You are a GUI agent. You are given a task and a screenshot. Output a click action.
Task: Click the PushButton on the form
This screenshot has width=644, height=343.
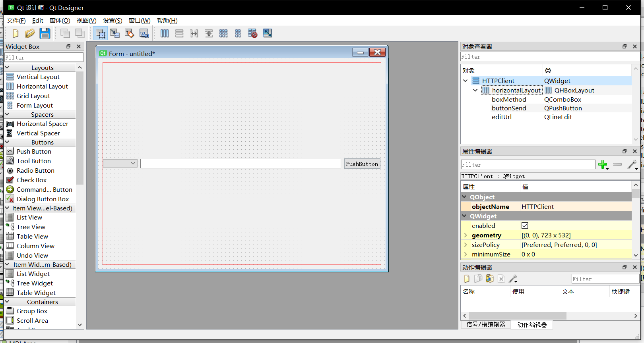pyautogui.click(x=362, y=164)
